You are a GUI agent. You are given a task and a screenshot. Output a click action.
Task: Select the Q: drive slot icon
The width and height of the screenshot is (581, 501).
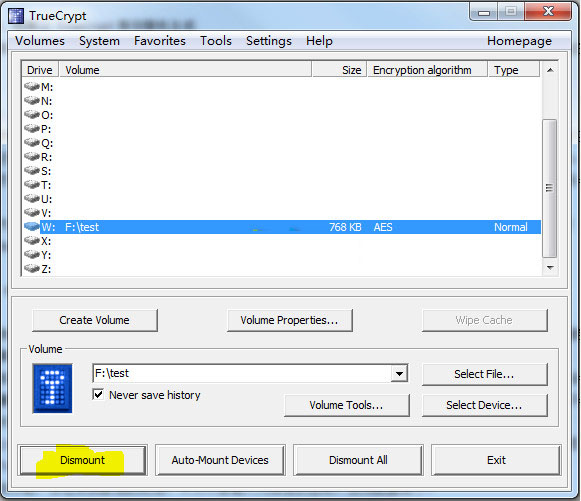pyautogui.click(x=32, y=143)
